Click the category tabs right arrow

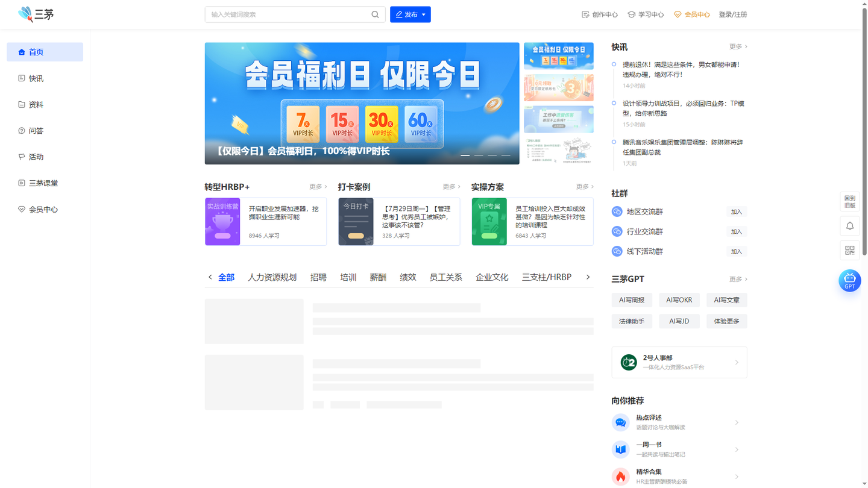[588, 277]
